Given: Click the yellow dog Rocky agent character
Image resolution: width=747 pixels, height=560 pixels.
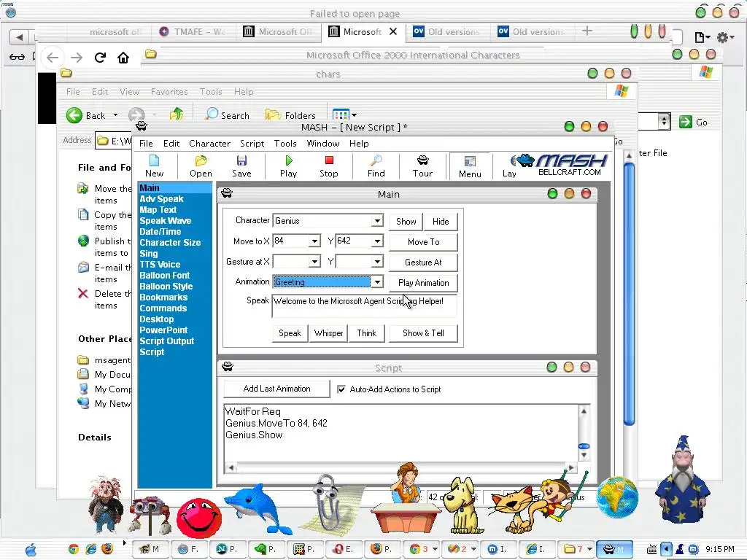Looking at the screenshot, I should point(463,506).
